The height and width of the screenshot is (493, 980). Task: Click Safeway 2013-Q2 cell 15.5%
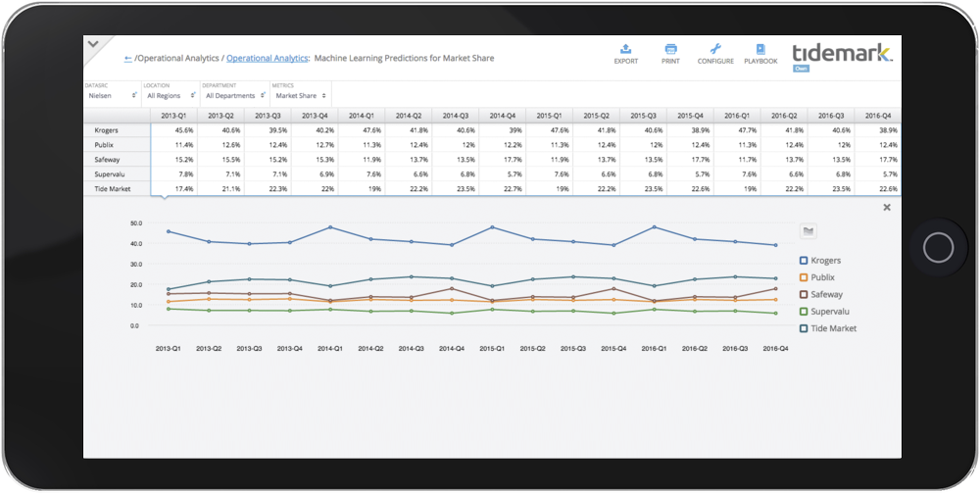click(220, 160)
